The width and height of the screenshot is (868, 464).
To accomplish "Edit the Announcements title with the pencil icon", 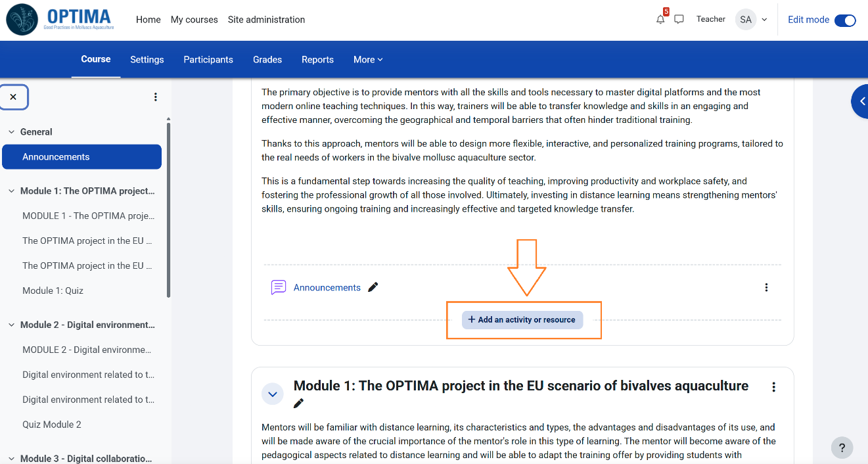I will [x=373, y=287].
